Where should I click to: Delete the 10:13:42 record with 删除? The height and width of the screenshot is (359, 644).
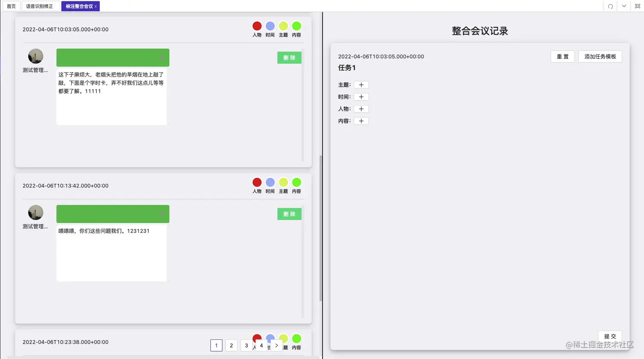click(x=289, y=214)
